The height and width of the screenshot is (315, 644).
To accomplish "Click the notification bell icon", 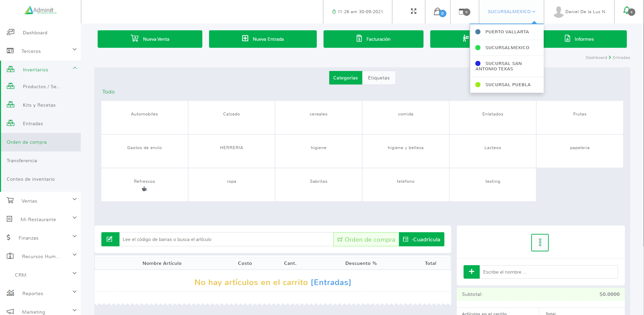I will [x=627, y=11].
